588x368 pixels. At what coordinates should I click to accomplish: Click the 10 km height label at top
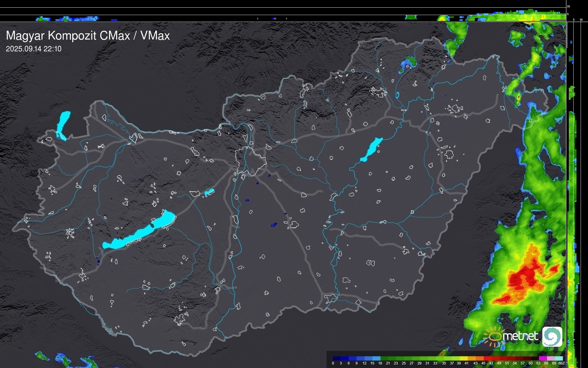569,6
